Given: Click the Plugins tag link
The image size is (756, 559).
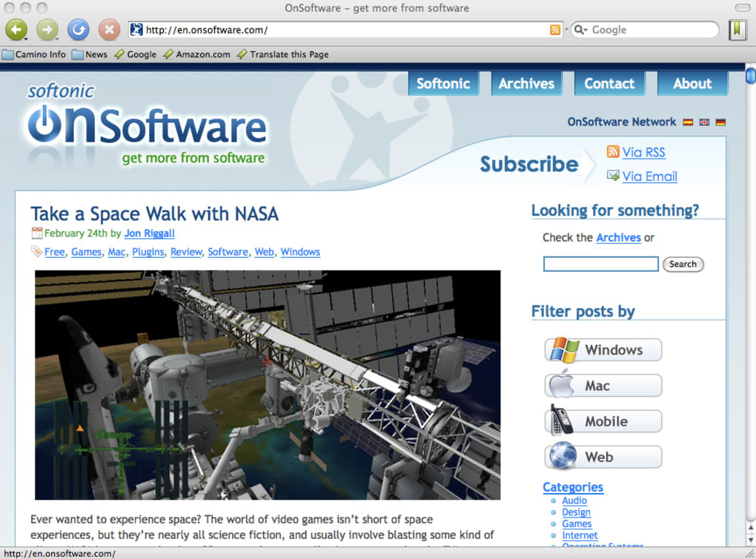Looking at the screenshot, I should click(148, 252).
